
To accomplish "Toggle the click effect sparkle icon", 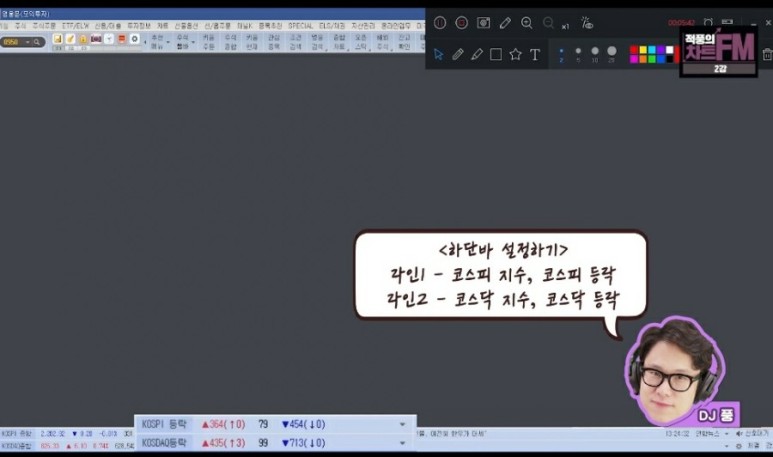I will coord(586,23).
